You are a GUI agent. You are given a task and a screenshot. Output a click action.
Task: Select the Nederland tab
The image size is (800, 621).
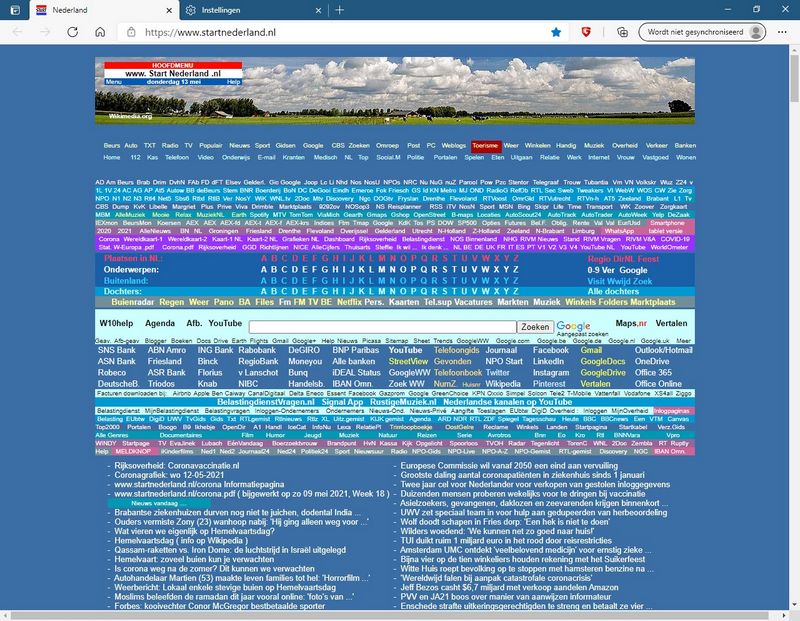click(102, 10)
